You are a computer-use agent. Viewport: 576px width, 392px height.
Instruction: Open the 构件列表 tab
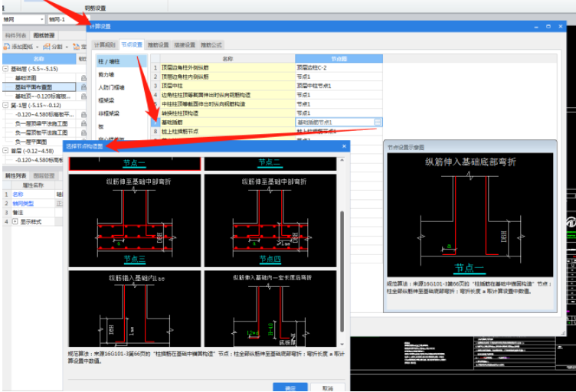pos(15,35)
